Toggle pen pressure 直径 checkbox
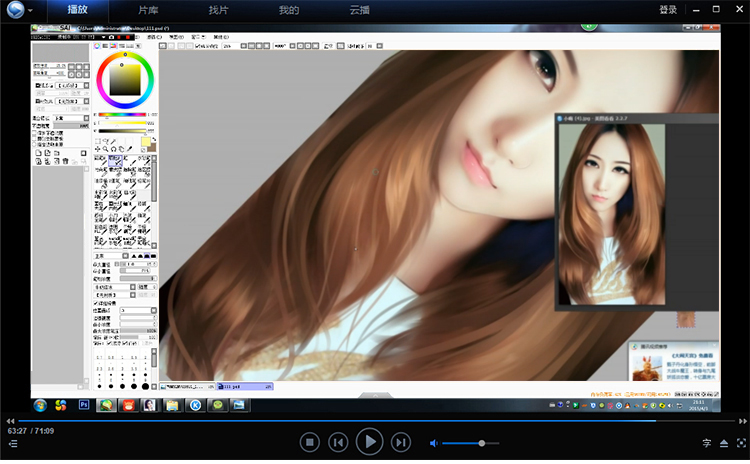Screen dimensions: 750x464 pyautogui.click(x=124, y=343)
